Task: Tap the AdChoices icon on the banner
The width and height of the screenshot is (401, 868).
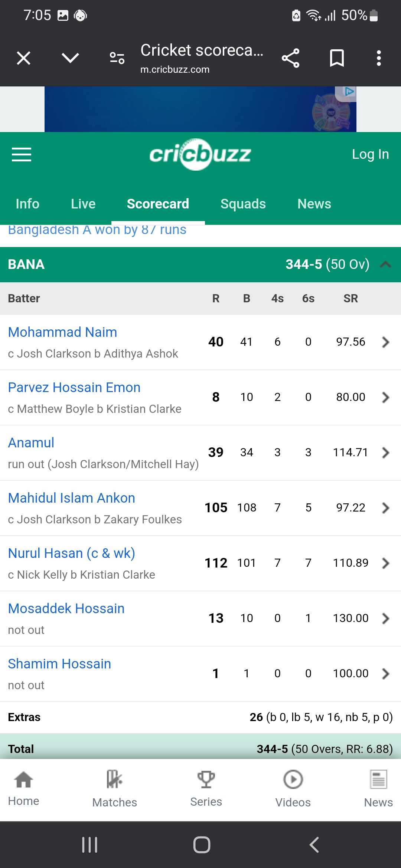Action: (x=349, y=91)
